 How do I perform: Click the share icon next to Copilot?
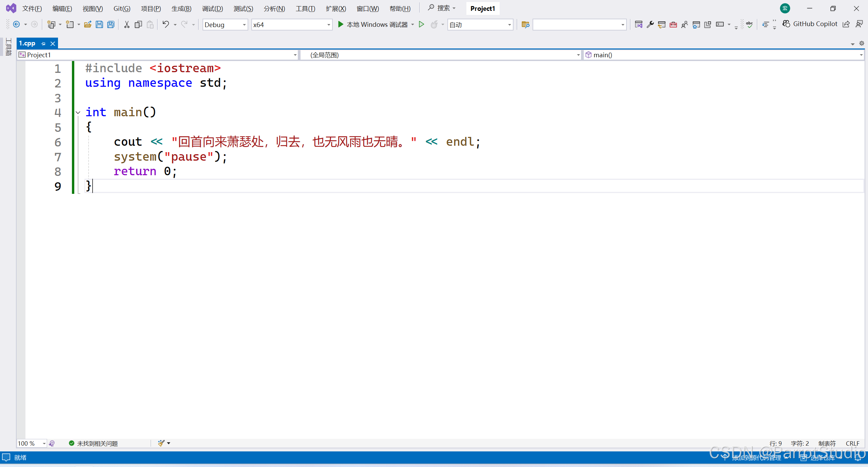coord(846,24)
